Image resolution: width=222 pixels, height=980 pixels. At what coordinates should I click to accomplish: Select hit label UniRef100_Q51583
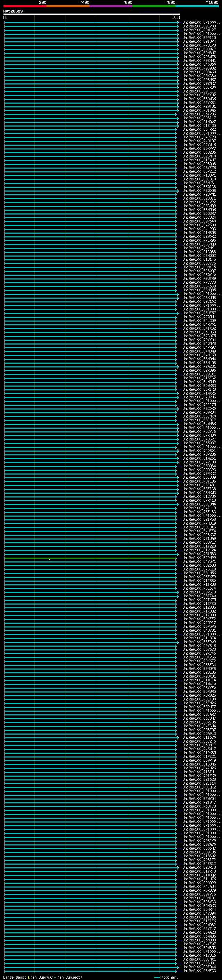click(x=199, y=554)
